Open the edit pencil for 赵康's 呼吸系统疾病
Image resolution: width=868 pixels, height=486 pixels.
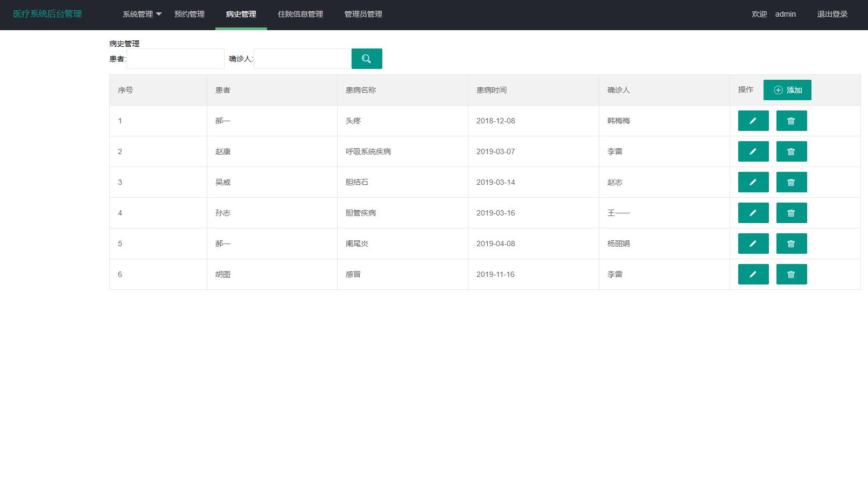tap(753, 151)
